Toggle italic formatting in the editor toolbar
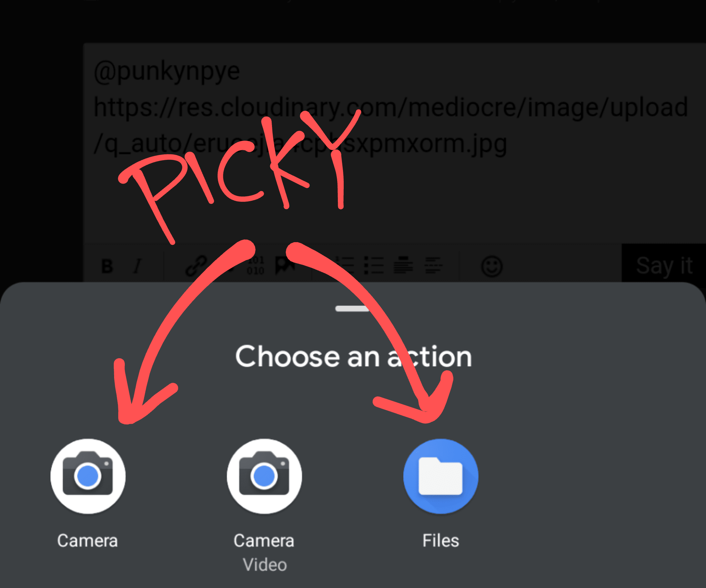This screenshot has height=588, width=706. click(x=138, y=266)
